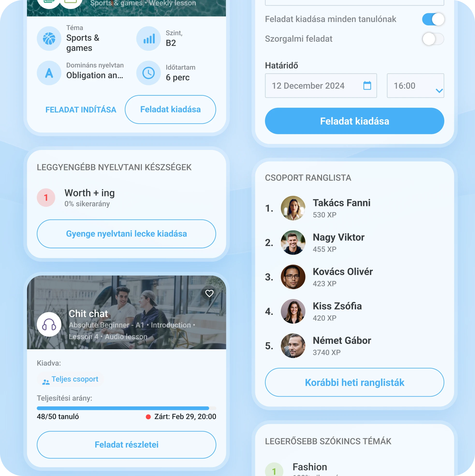Click the calendar icon next to 12 December 2024
475x476 pixels.
pos(367,85)
